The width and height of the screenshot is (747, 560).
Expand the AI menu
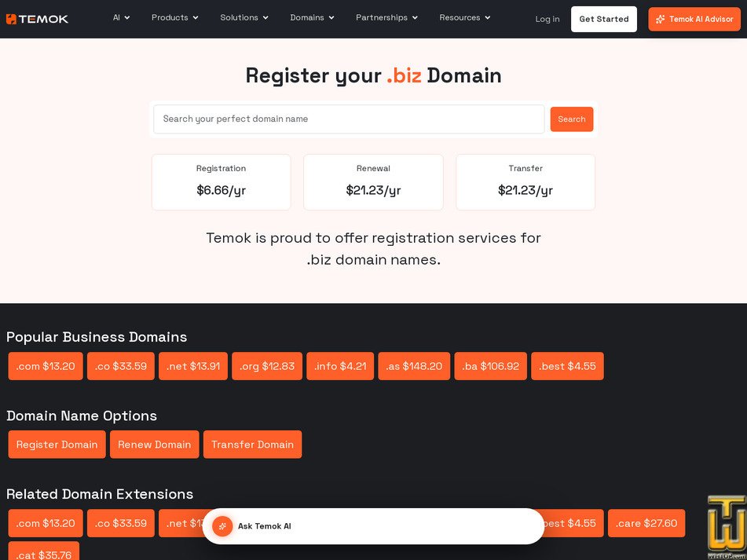122,17
